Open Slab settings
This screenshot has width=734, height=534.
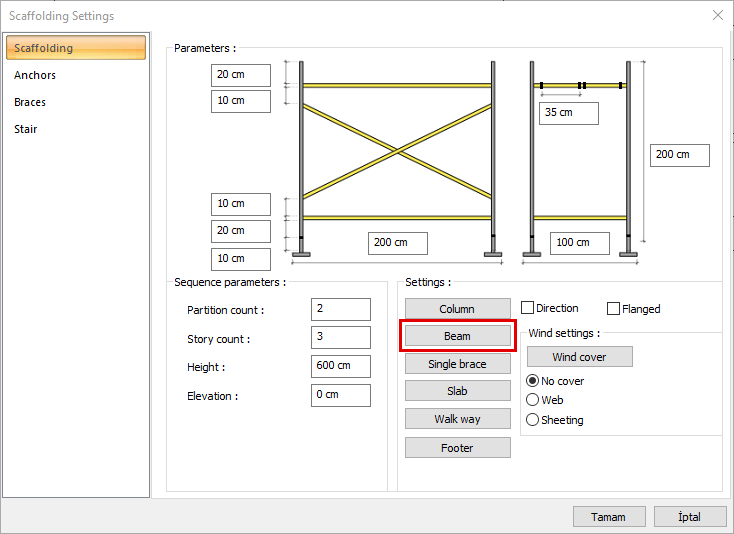tap(457, 391)
